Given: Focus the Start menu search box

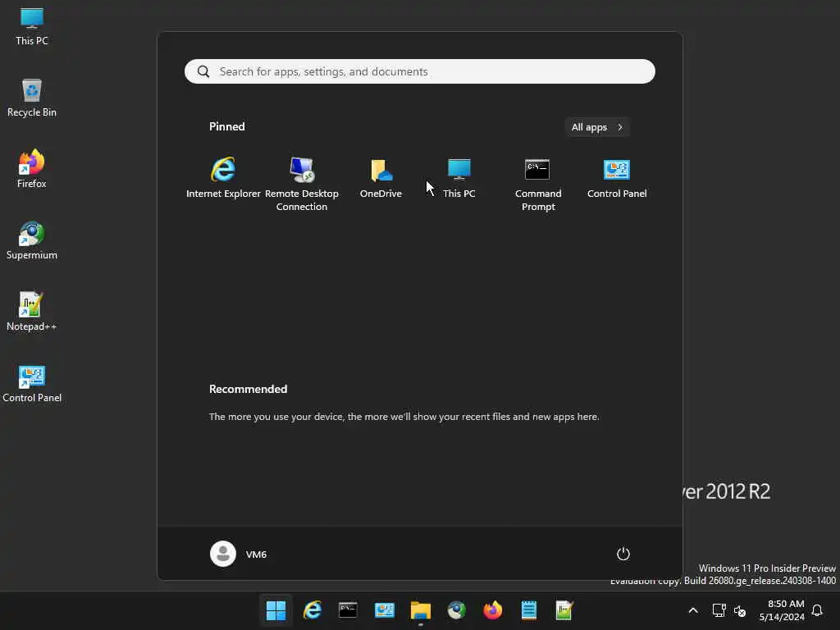Looking at the screenshot, I should tap(419, 71).
